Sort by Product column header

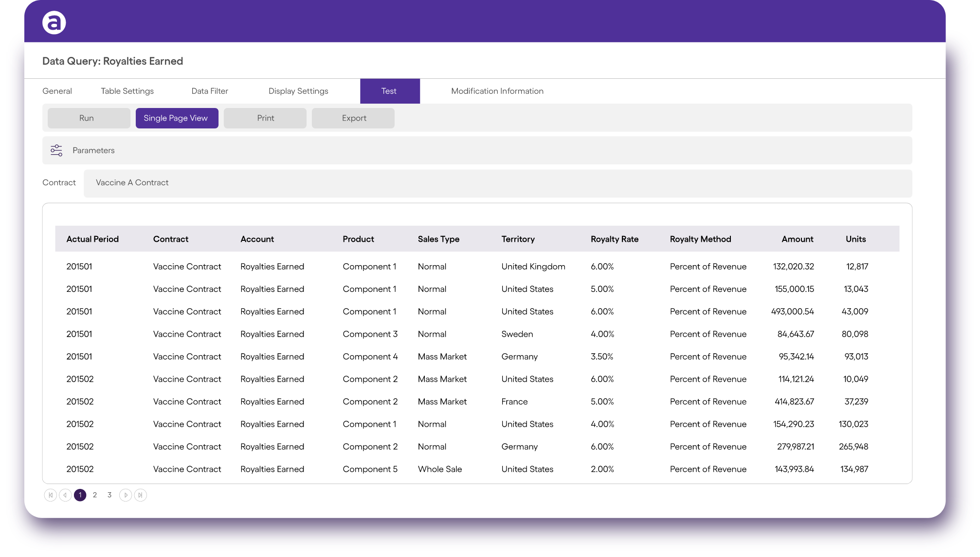click(358, 239)
